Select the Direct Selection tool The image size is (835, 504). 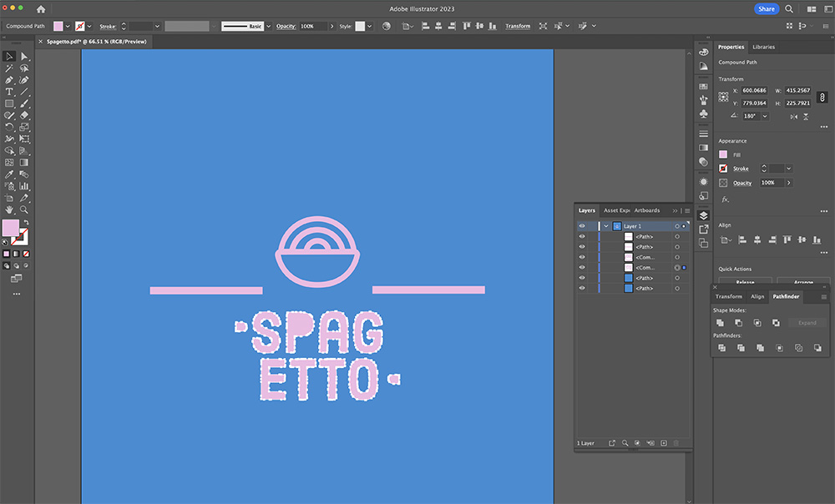click(x=24, y=56)
